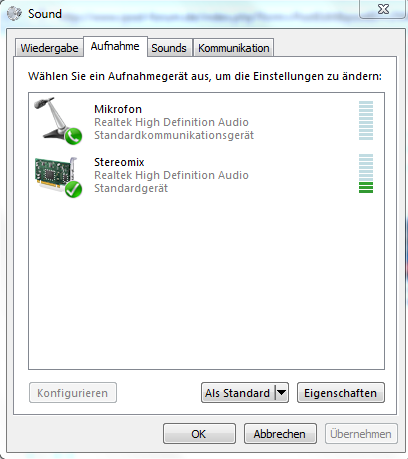The height and width of the screenshot is (459, 408).
Task: Open the Kommunikation tab
Action: (234, 48)
